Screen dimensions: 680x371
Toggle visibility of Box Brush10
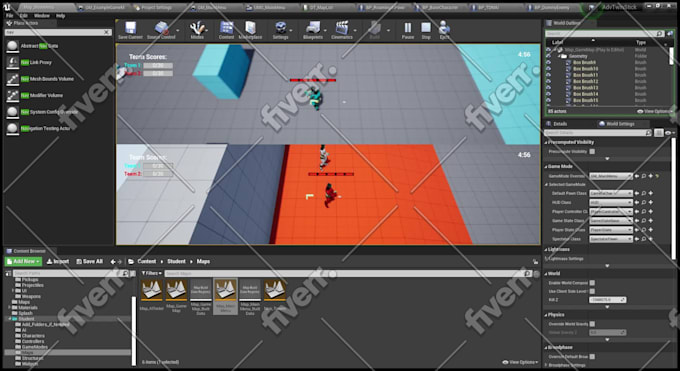549,69
